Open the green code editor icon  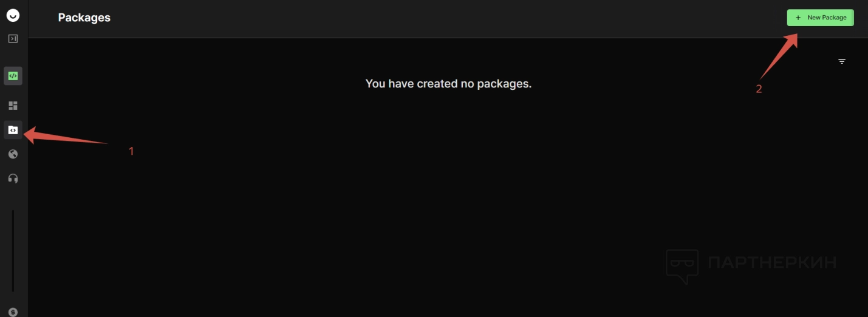13,76
